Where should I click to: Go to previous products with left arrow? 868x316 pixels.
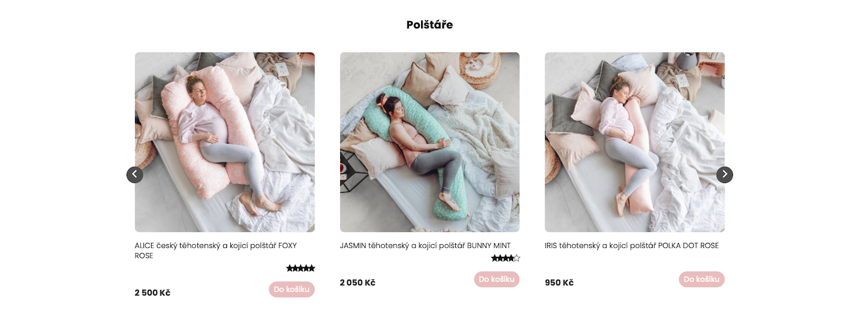coord(135,175)
